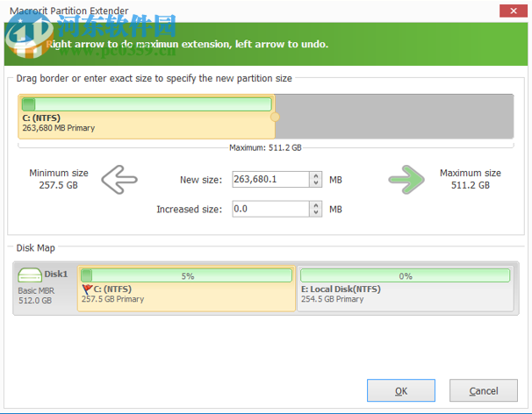
Task: Click the gray unallocated space area
Action: pyautogui.click(x=394, y=117)
